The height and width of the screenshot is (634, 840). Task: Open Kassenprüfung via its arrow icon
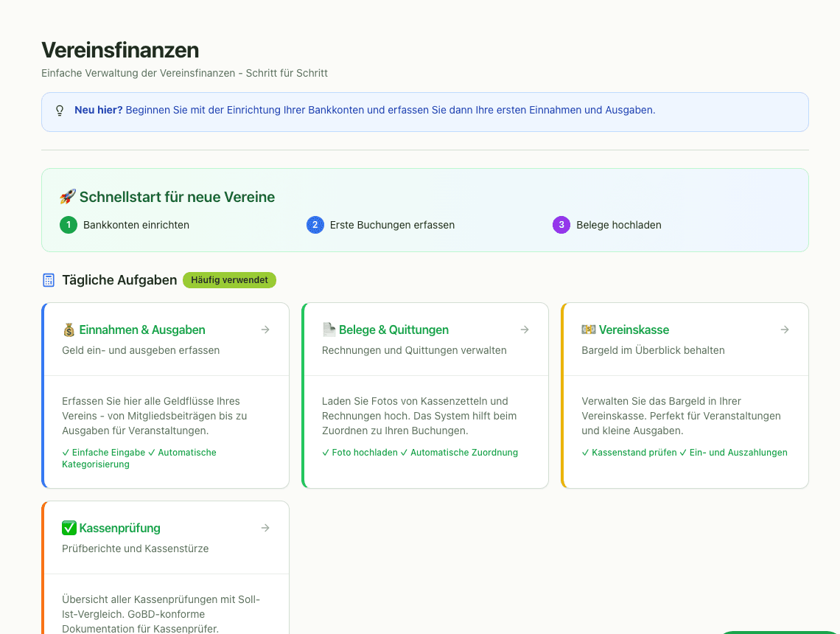[265, 528]
